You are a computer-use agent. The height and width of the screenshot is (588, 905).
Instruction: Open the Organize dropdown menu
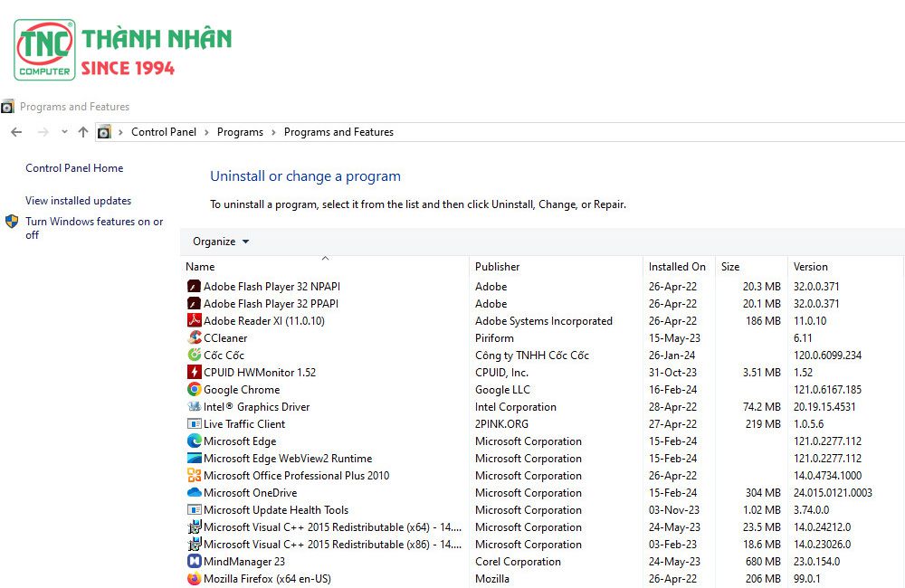coord(221,242)
